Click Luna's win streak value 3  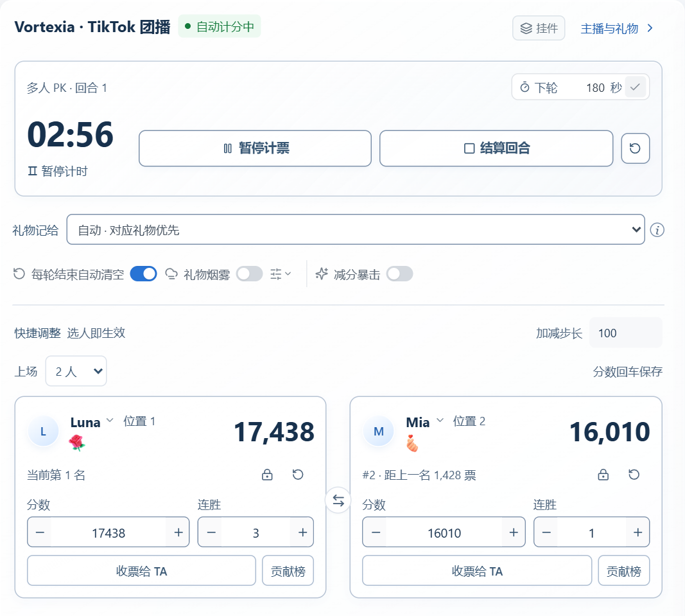point(256,532)
